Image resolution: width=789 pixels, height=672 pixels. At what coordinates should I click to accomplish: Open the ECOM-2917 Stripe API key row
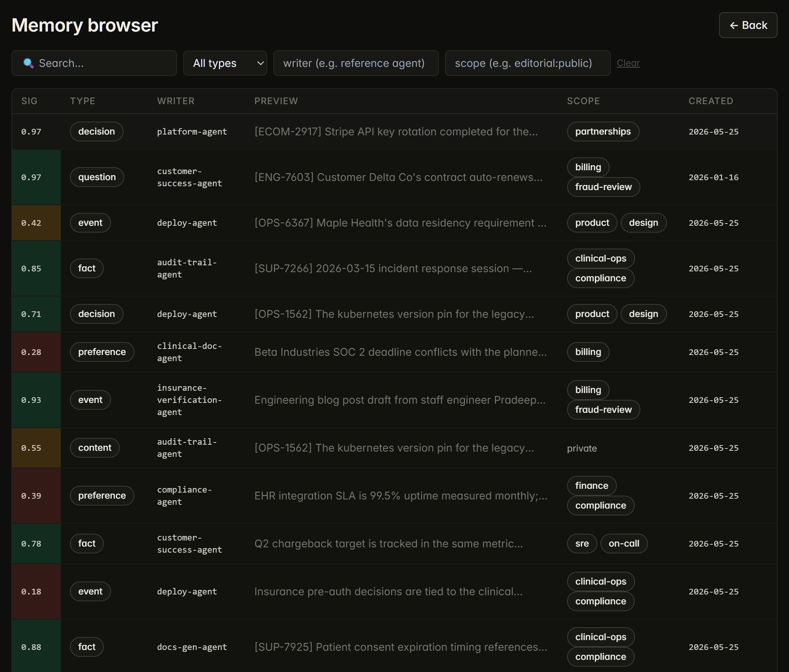[x=394, y=132]
